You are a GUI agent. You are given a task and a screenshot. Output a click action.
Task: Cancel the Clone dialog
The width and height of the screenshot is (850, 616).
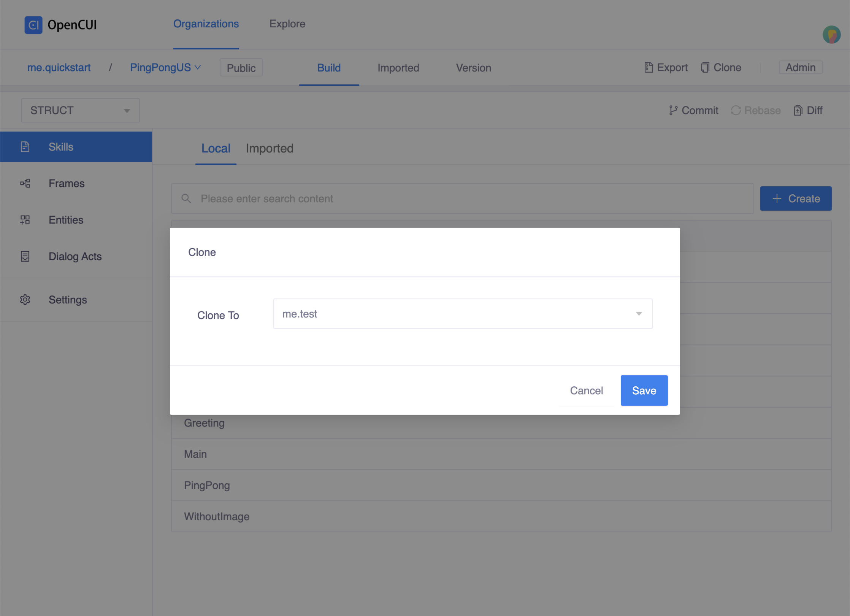click(x=586, y=391)
